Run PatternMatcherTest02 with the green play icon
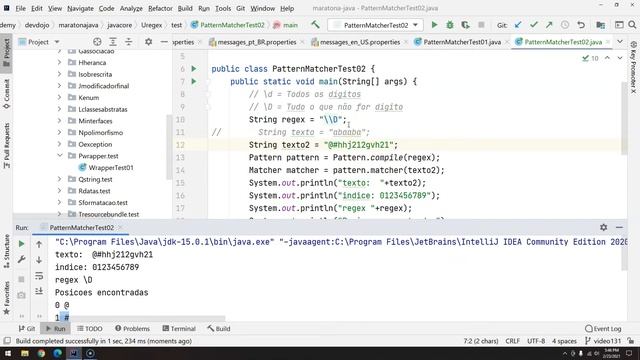Screen dimensions: 640x360 [x=434, y=25]
